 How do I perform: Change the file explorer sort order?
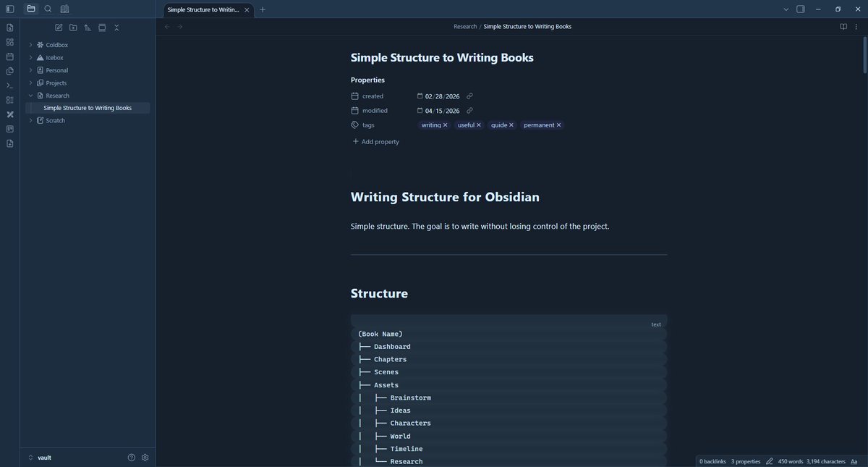pos(88,28)
